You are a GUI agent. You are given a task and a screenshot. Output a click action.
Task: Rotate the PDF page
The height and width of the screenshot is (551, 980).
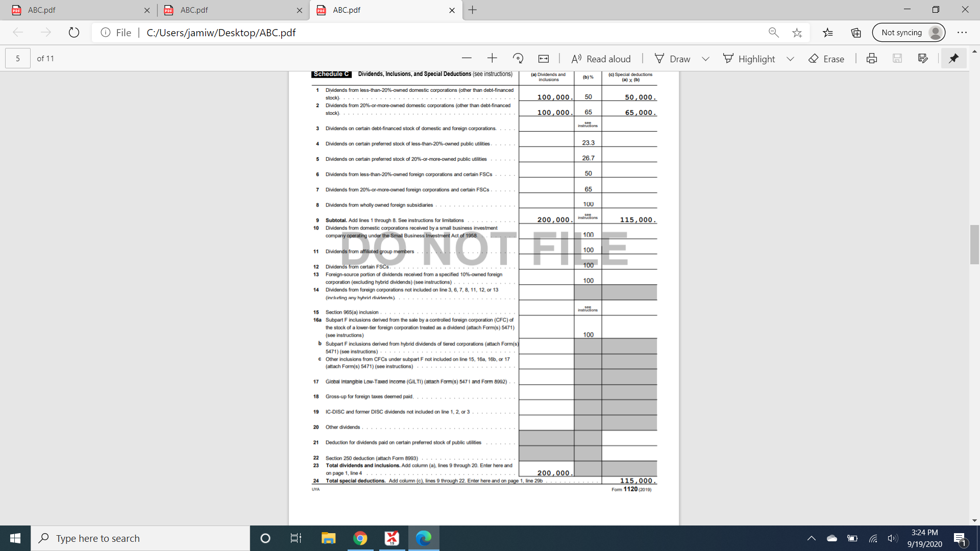519,58
